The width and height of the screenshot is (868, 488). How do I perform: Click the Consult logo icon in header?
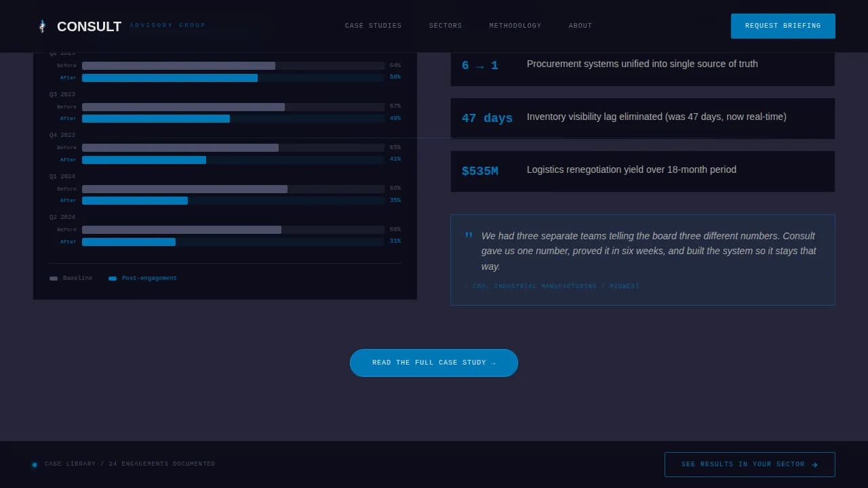[x=42, y=26]
